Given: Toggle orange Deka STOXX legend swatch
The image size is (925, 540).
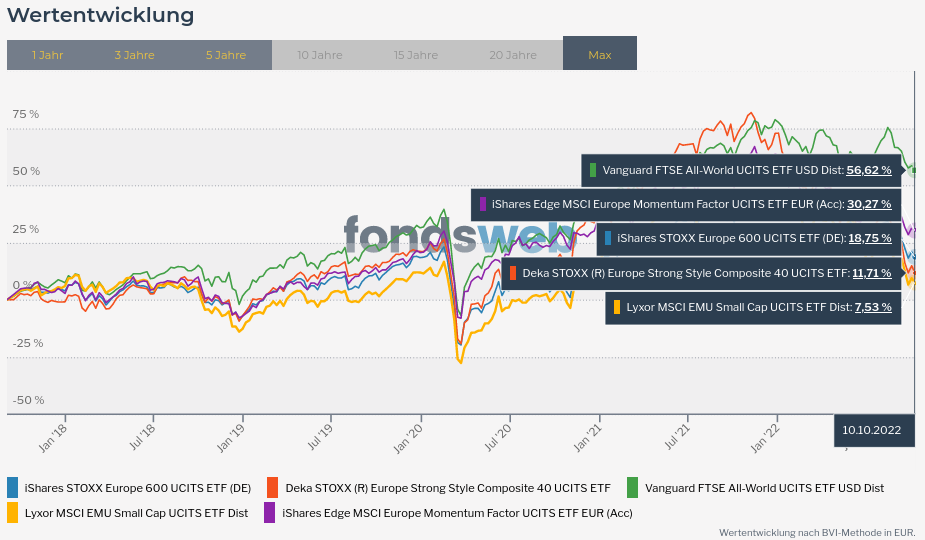Looking at the screenshot, I should [272, 488].
